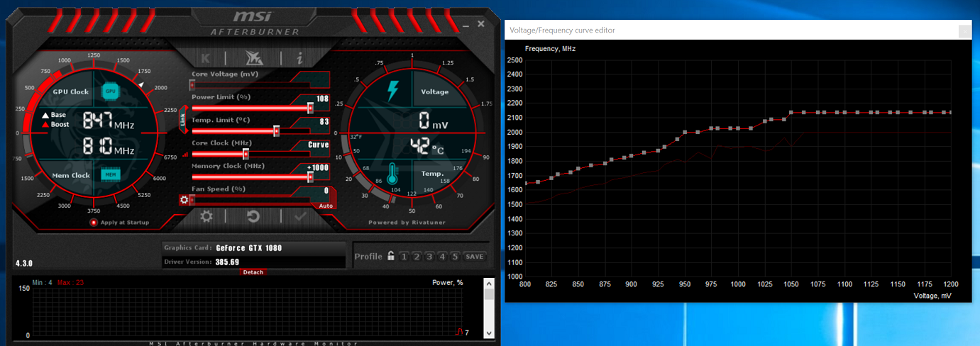Click the SAVE profile button
This screenshot has width=980, height=346.
(475, 257)
